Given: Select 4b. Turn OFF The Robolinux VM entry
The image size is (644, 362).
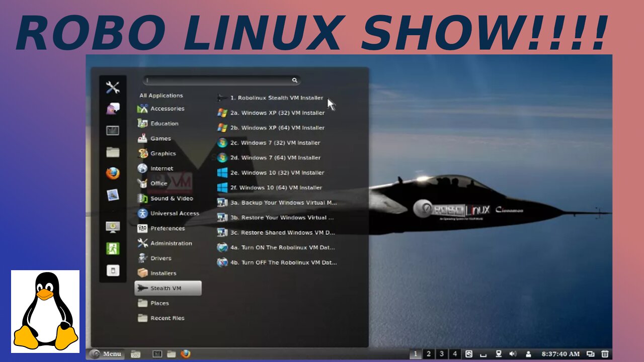Looking at the screenshot, I should point(277,262).
